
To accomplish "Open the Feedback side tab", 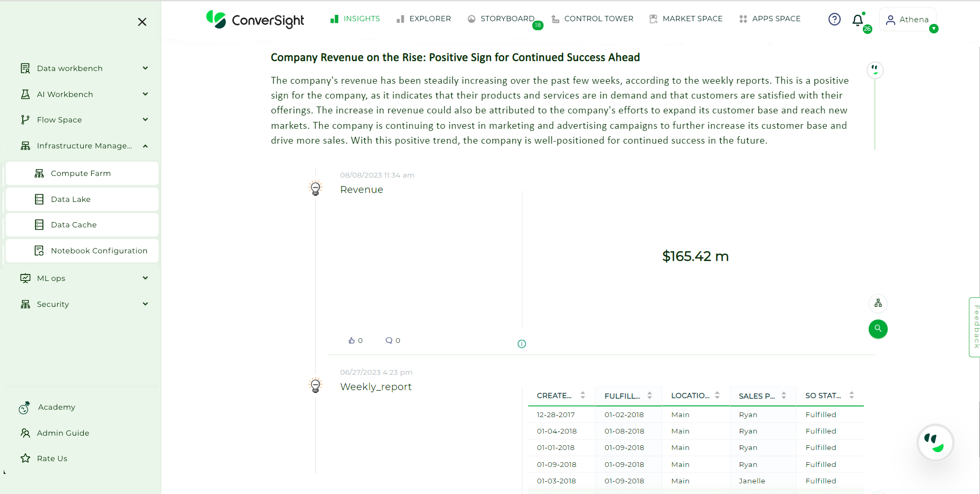I will pyautogui.click(x=975, y=327).
